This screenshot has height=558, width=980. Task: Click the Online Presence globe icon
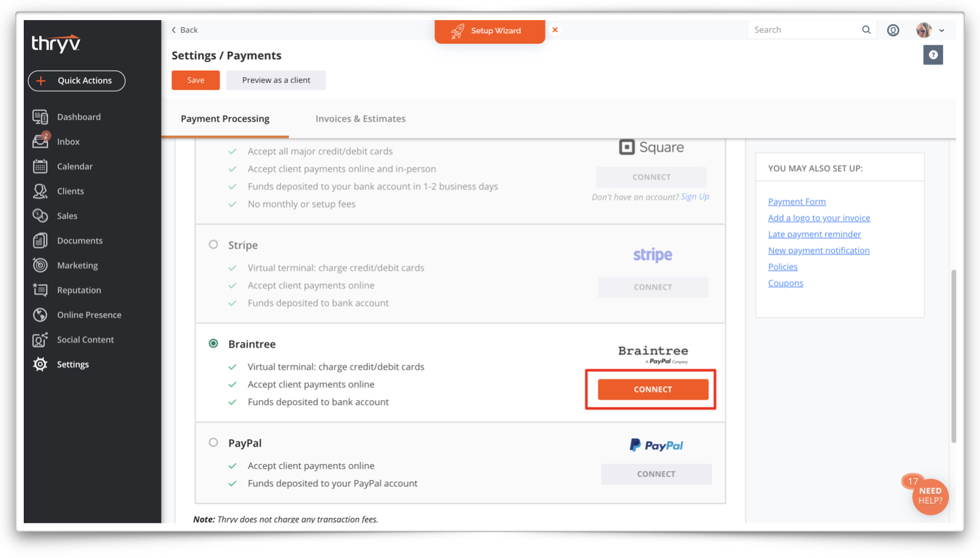pos(40,315)
